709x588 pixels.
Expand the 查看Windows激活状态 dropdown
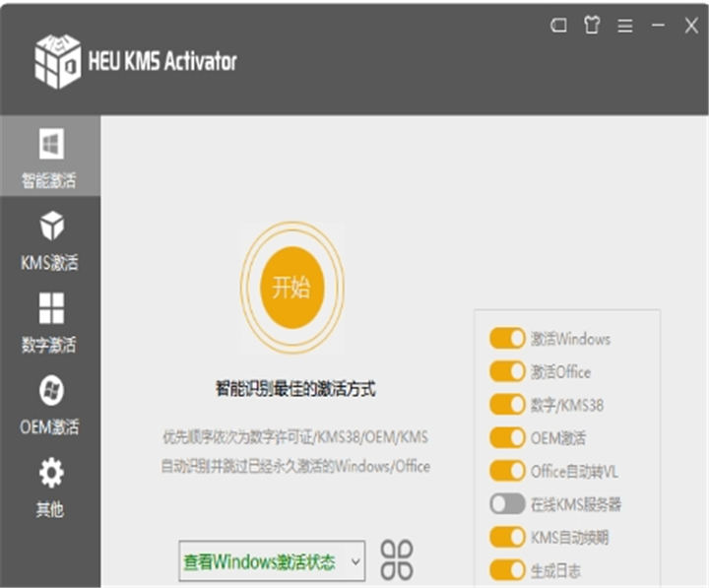pos(272,561)
